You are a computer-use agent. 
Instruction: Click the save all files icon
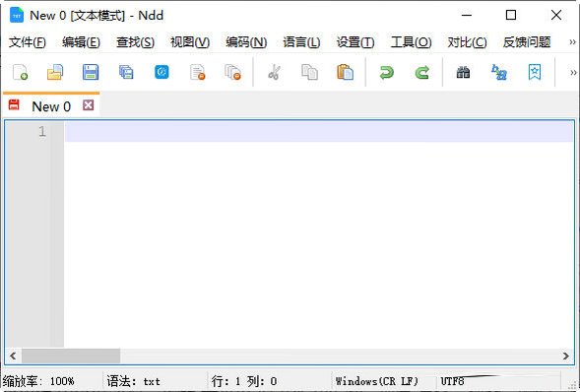(x=126, y=72)
